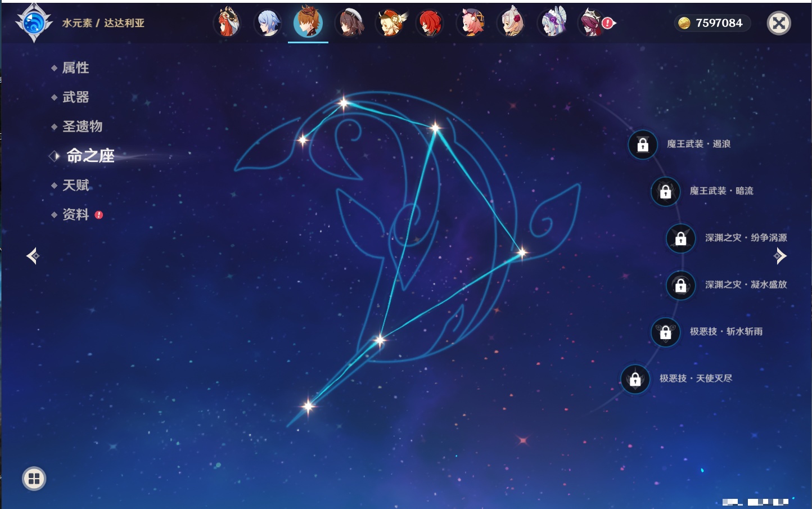The image size is (812, 509).
Task: Click the 深渊之灾·纷争涡源 lock icon
Action: coord(681,238)
